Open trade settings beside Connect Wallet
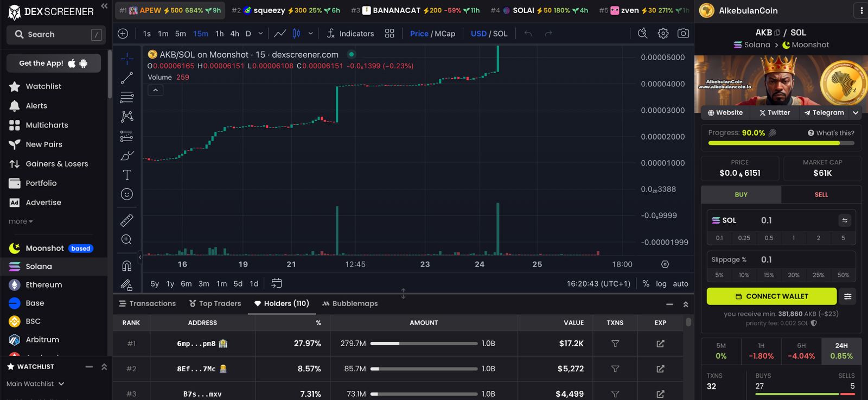 pyautogui.click(x=847, y=296)
